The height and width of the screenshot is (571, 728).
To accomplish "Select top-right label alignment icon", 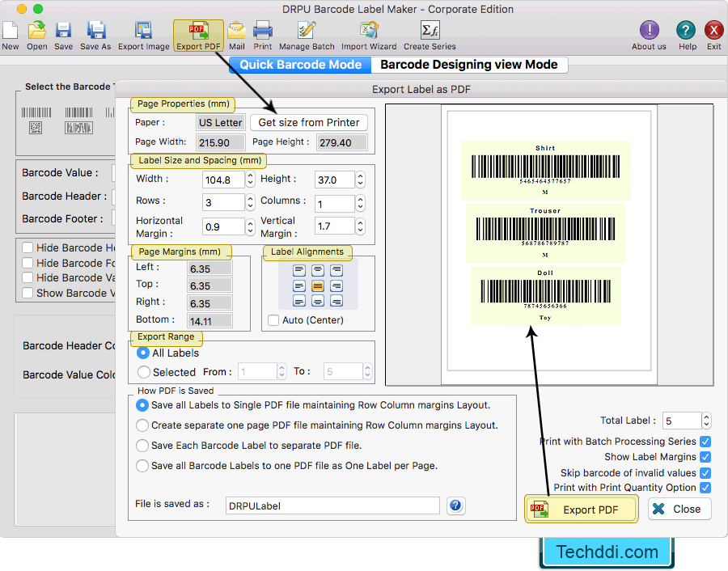I will 336,269.
